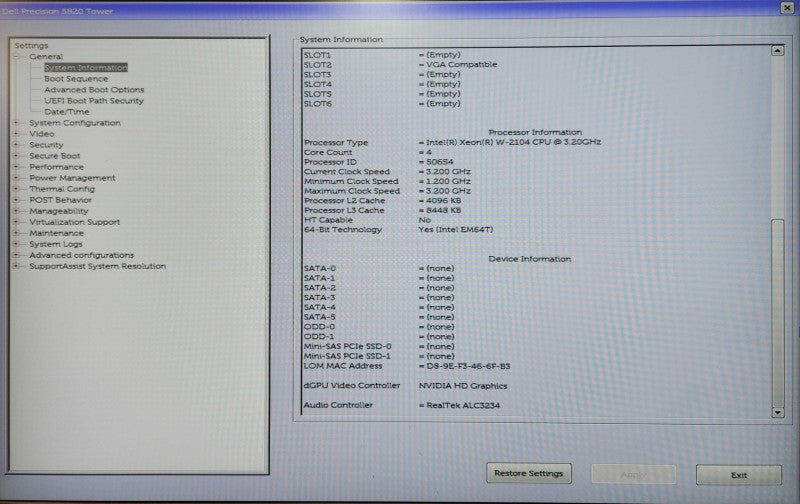This screenshot has height=504, width=800.
Task: Click the NVIDIA HD Graphics value
Action: 463,386
